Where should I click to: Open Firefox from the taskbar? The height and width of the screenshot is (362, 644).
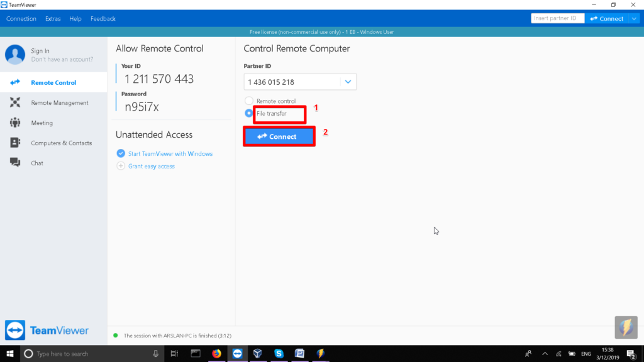(216, 353)
